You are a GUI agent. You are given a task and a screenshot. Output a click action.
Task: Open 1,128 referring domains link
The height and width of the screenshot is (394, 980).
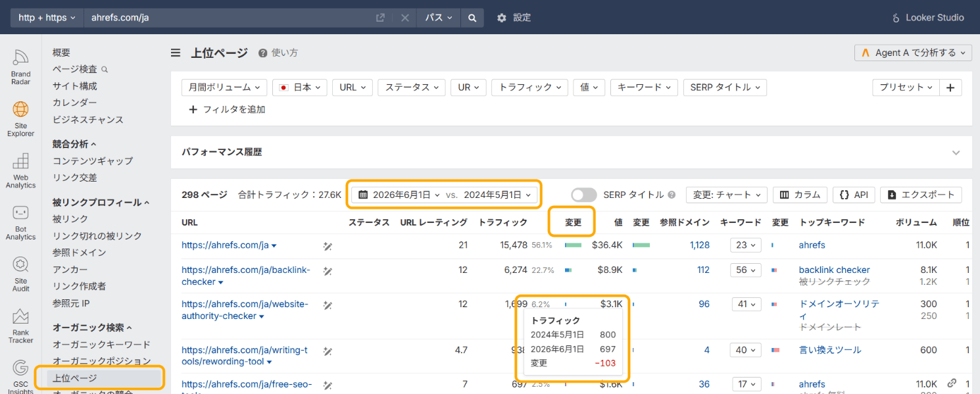point(700,245)
